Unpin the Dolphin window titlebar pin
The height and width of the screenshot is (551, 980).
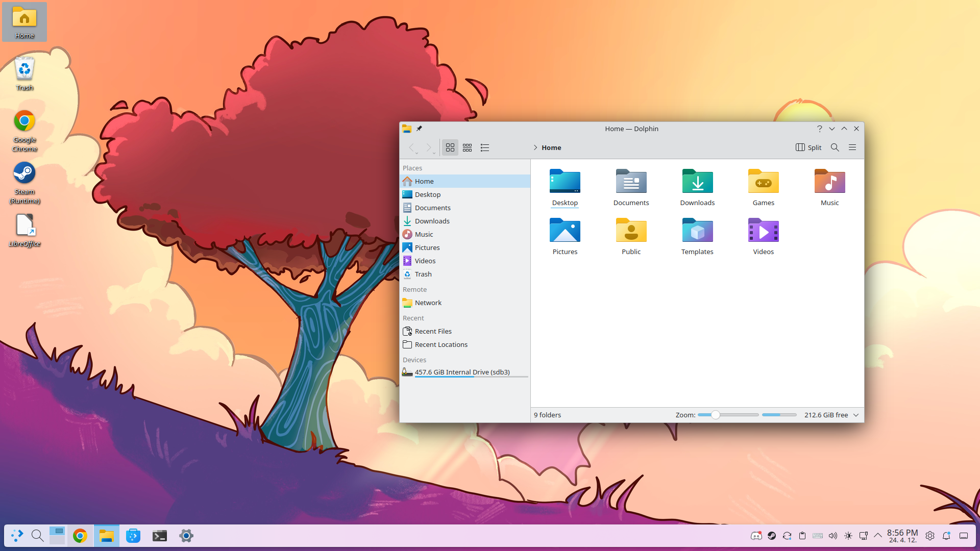tap(419, 129)
